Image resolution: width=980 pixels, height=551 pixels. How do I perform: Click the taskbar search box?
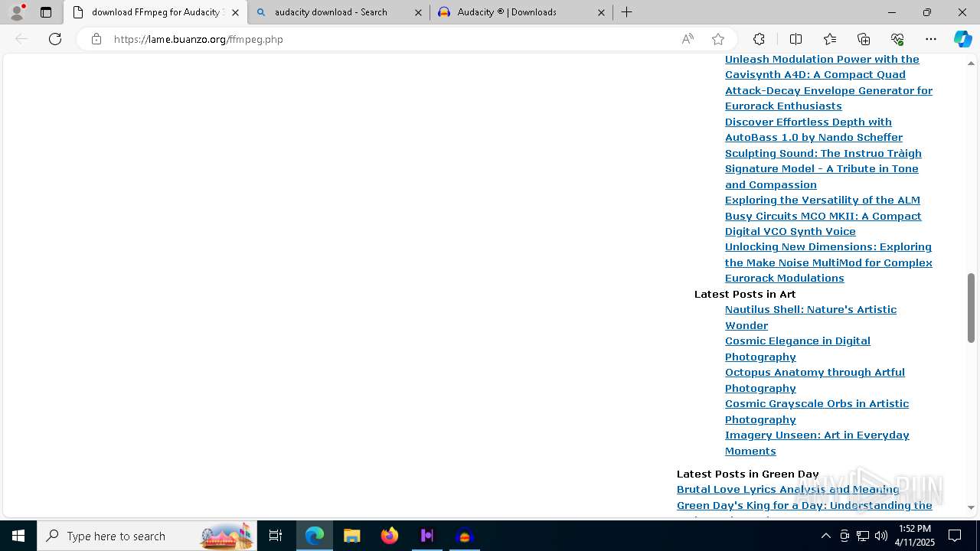tap(147, 536)
